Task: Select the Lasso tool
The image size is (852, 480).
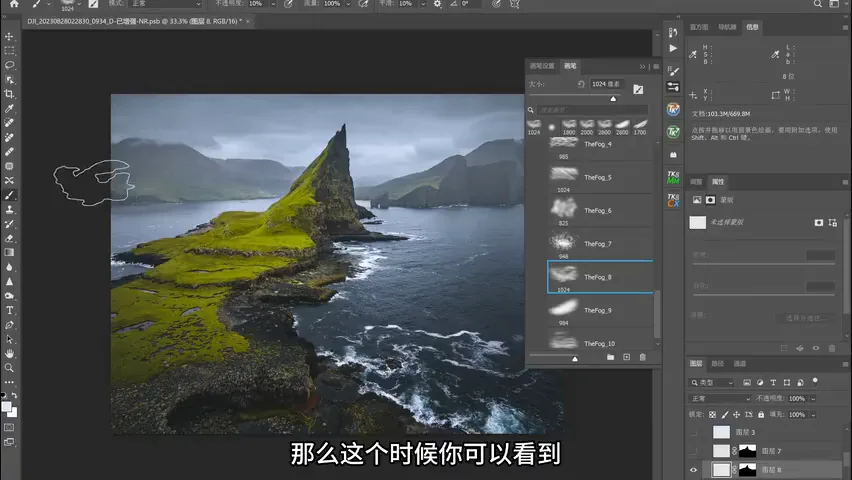Action: [9, 65]
